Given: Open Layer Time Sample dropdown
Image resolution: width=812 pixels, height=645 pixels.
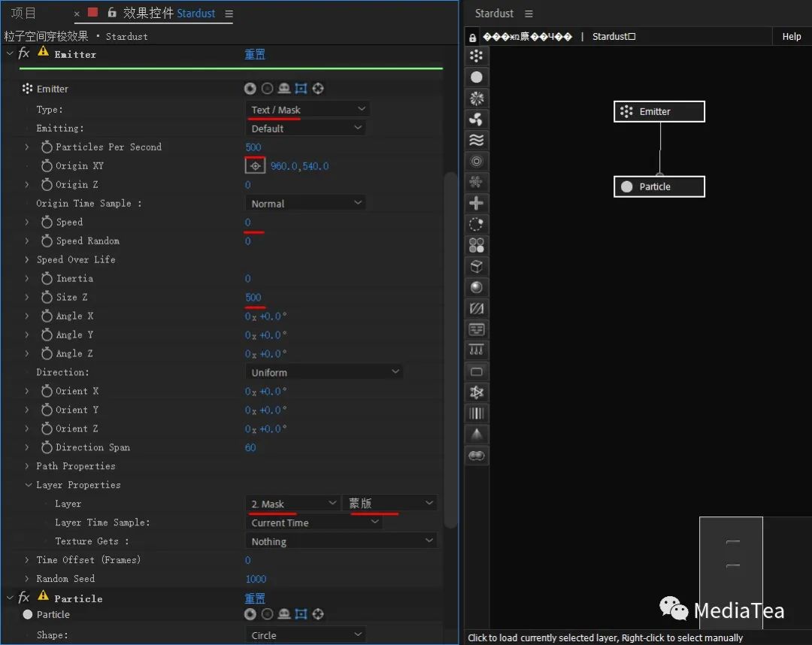Looking at the screenshot, I should point(314,522).
